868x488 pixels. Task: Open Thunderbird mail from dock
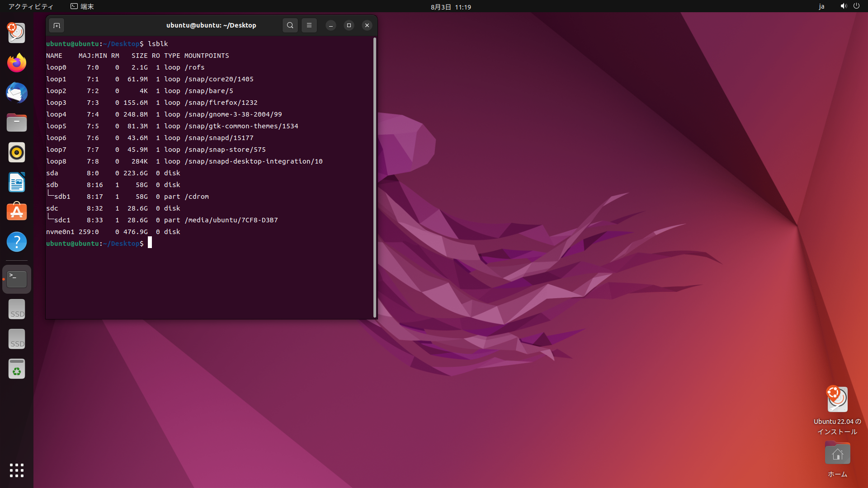(x=17, y=93)
